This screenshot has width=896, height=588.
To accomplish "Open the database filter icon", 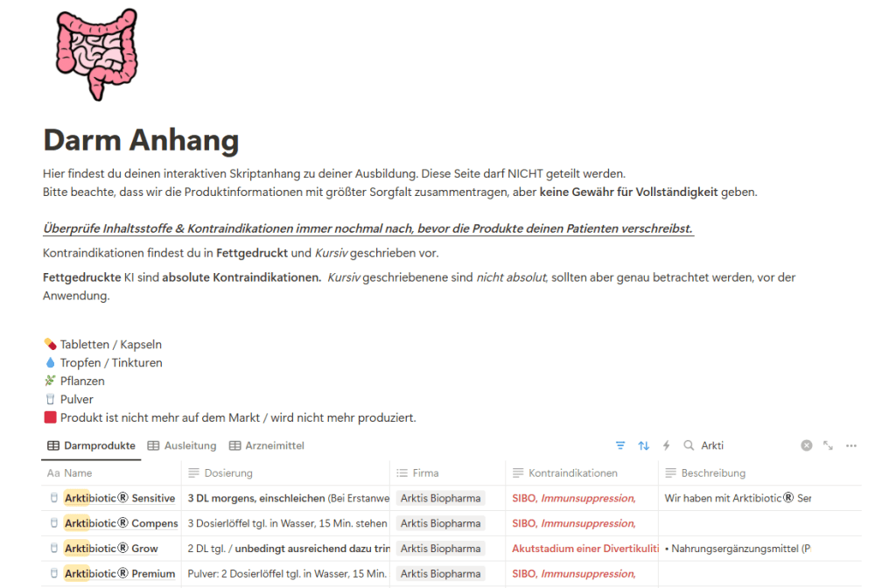I will tap(620, 445).
